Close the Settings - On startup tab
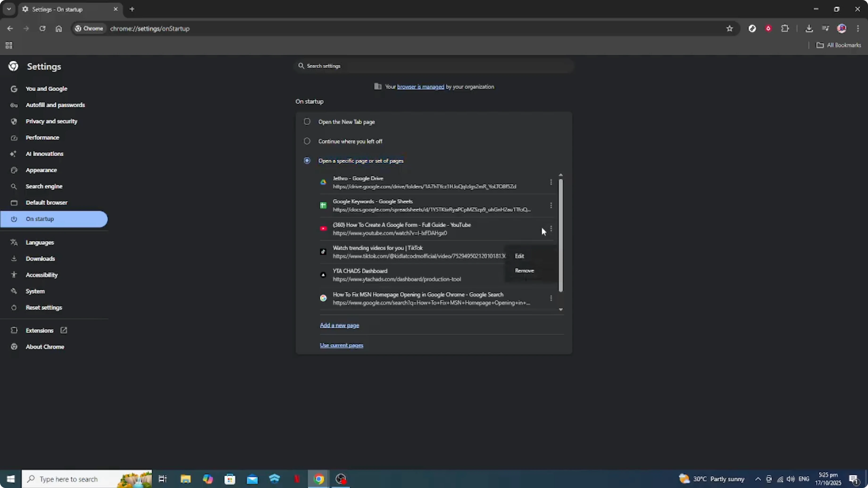This screenshot has width=868, height=488. click(x=116, y=9)
